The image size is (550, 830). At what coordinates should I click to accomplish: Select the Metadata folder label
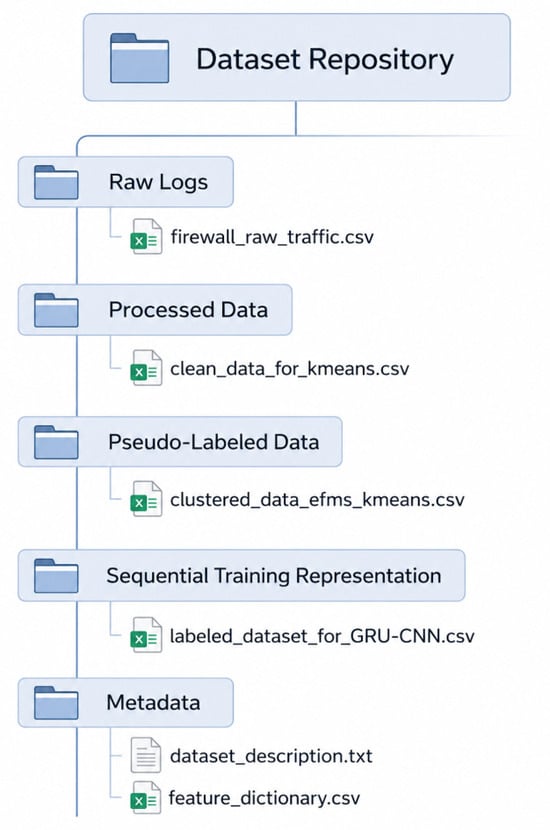(x=154, y=703)
